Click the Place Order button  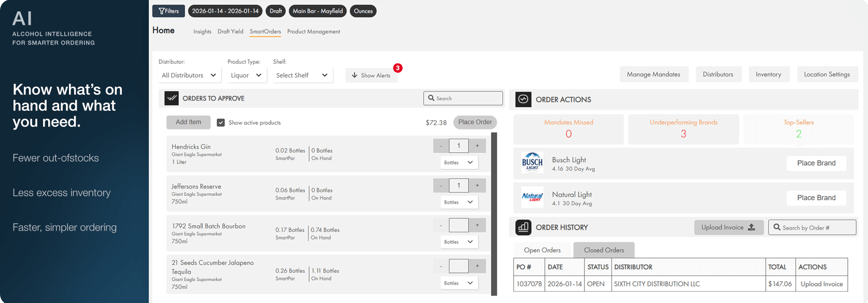[475, 122]
